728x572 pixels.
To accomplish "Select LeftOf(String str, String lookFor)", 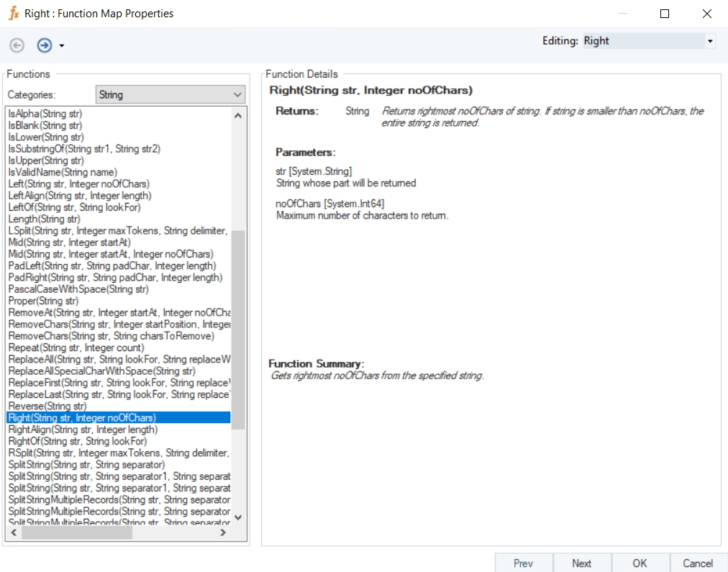I will [119, 207].
